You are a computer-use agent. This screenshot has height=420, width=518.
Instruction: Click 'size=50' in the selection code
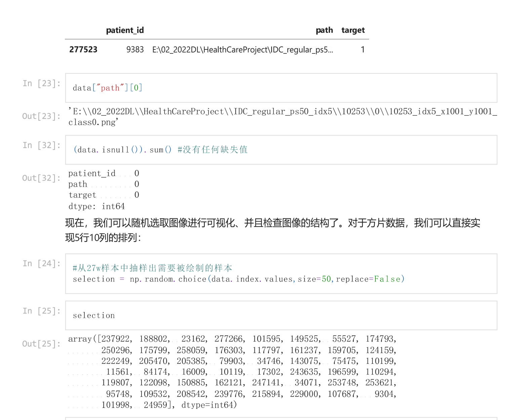315,279
